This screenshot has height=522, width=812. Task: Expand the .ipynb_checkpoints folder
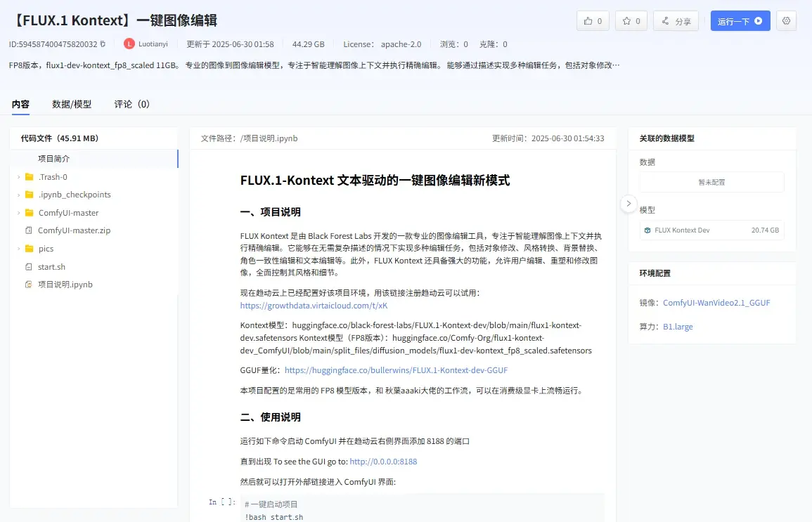tap(19, 195)
